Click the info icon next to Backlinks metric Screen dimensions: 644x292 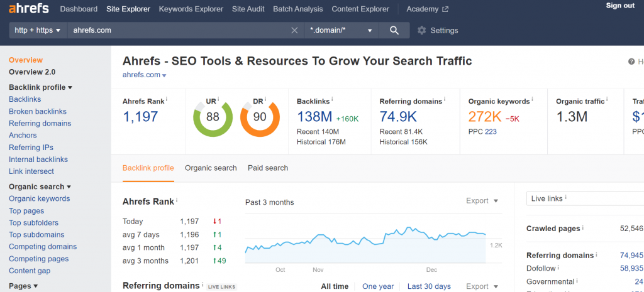pyautogui.click(x=332, y=99)
